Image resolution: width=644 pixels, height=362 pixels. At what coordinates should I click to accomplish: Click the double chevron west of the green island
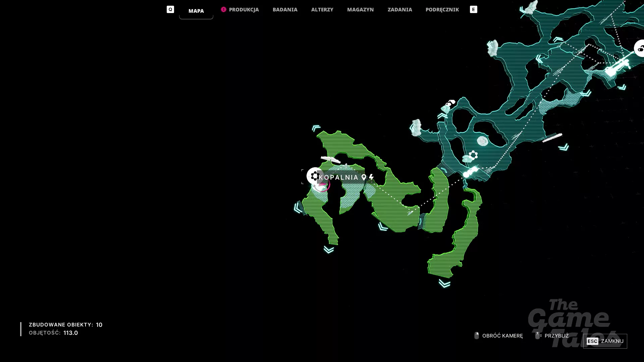pyautogui.click(x=298, y=208)
